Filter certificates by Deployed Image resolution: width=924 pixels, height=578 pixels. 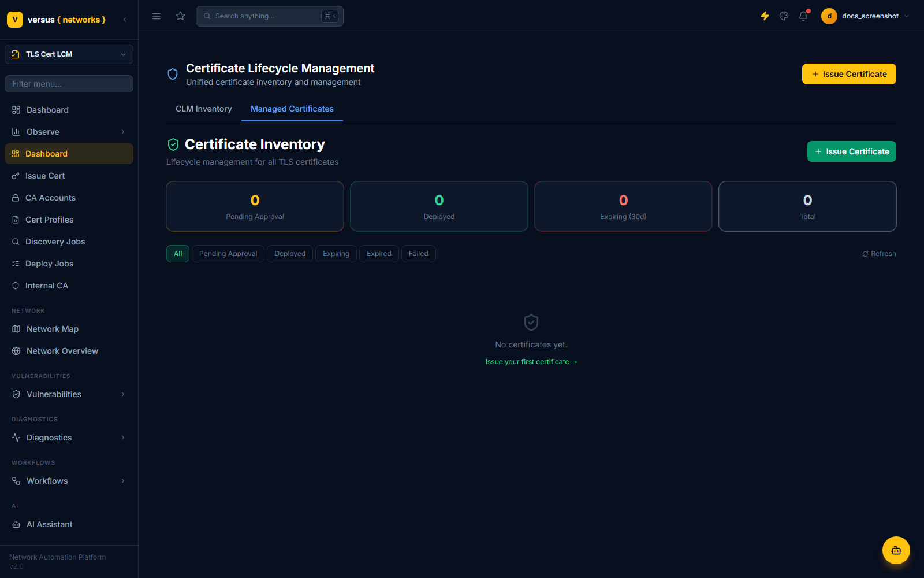coord(290,254)
